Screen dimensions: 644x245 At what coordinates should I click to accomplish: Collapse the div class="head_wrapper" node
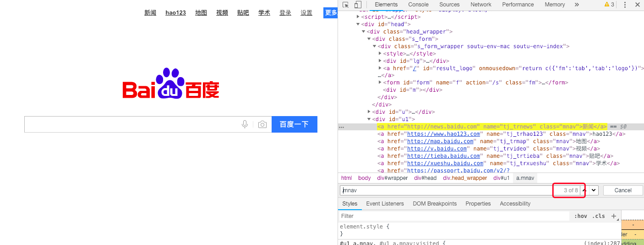point(364,32)
